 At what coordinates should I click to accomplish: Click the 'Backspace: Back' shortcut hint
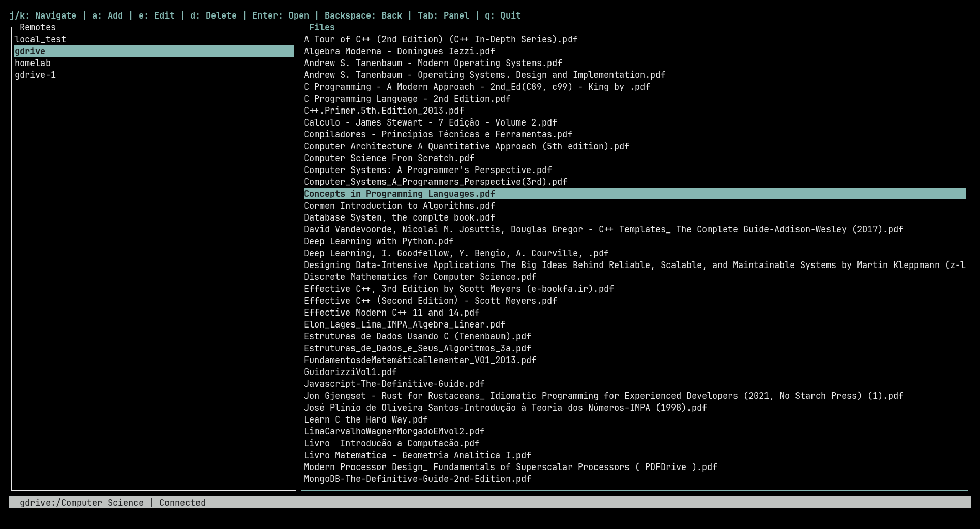pos(363,15)
